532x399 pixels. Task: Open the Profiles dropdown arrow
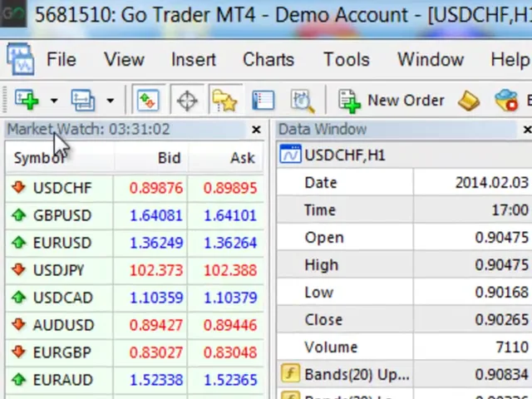click(110, 101)
